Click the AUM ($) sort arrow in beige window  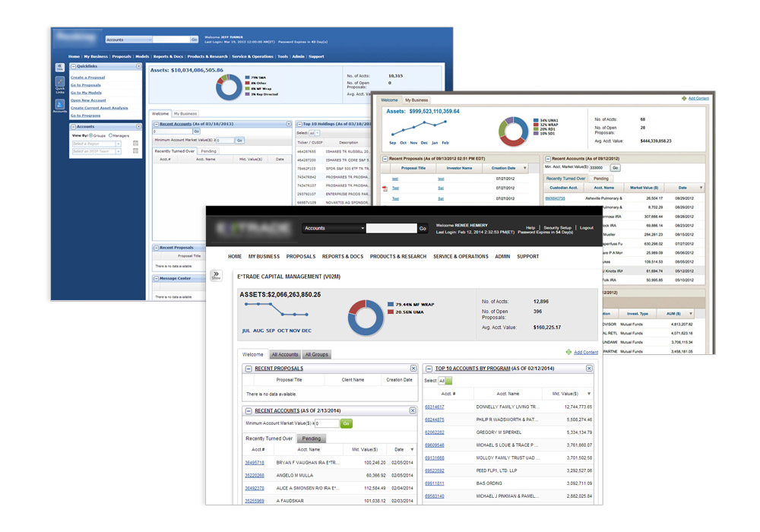click(691, 313)
